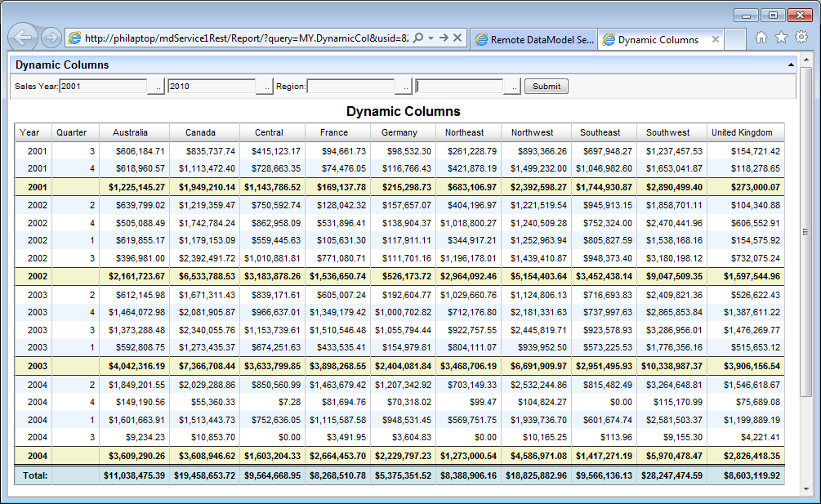The width and height of the screenshot is (821, 504).
Task: Click the page scrollbar down arrow
Action: (x=805, y=488)
